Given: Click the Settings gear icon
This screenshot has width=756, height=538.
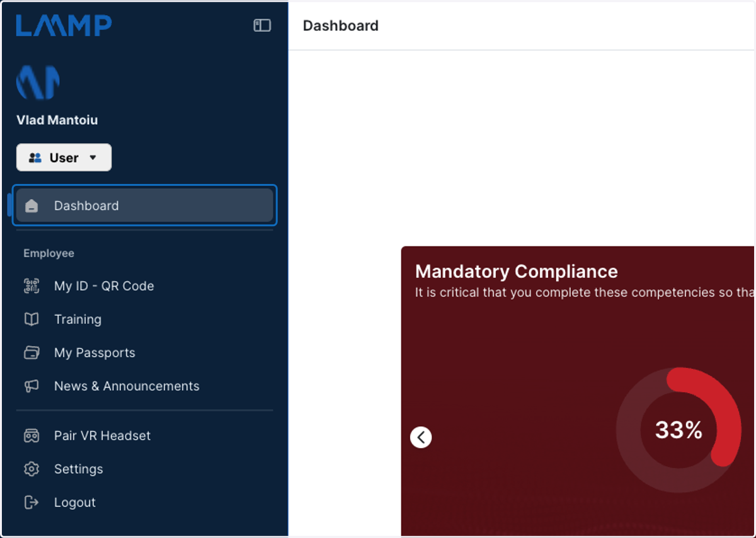Looking at the screenshot, I should point(31,469).
